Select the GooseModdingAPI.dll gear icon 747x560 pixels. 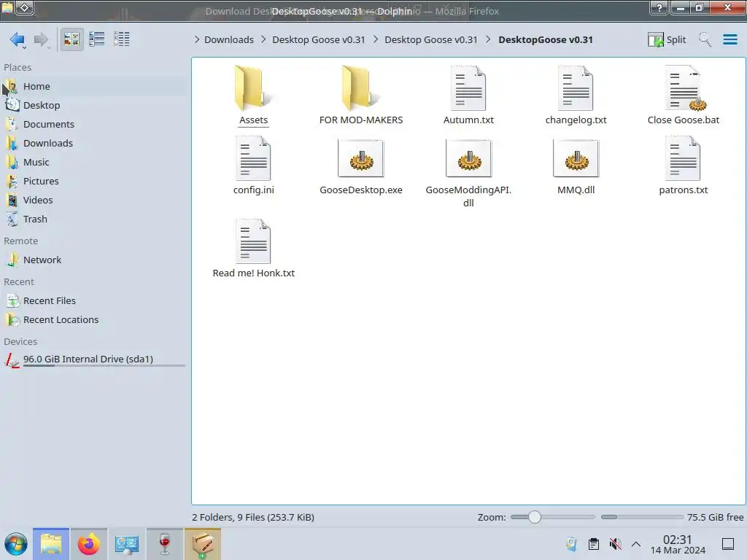tap(469, 158)
